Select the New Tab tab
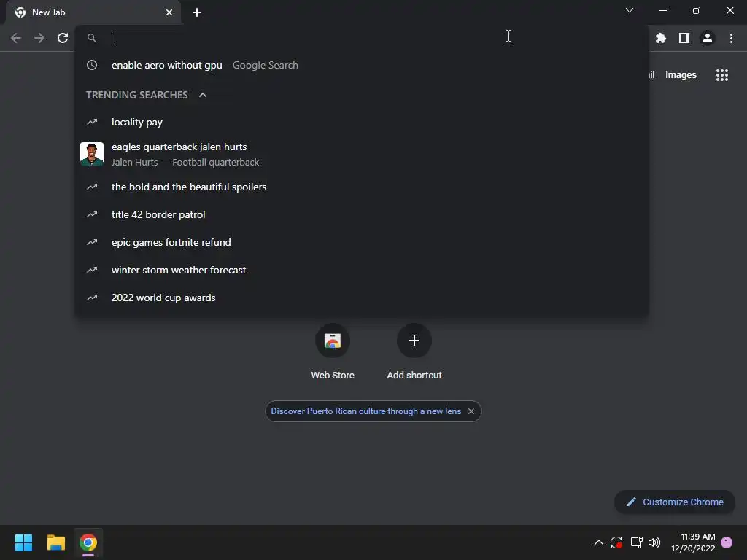Viewport: 747px width, 560px height. click(x=94, y=12)
